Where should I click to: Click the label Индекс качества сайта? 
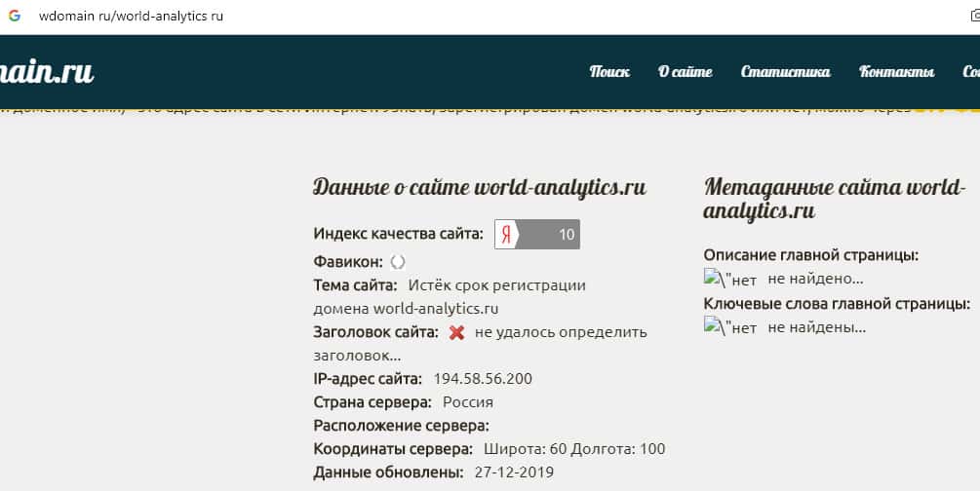(398, 234)
